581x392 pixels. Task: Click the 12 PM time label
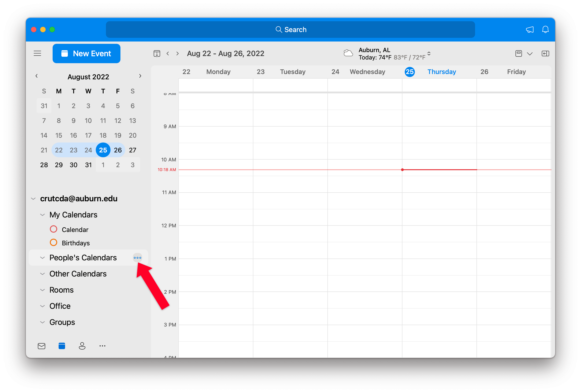(x=169, y=226)
